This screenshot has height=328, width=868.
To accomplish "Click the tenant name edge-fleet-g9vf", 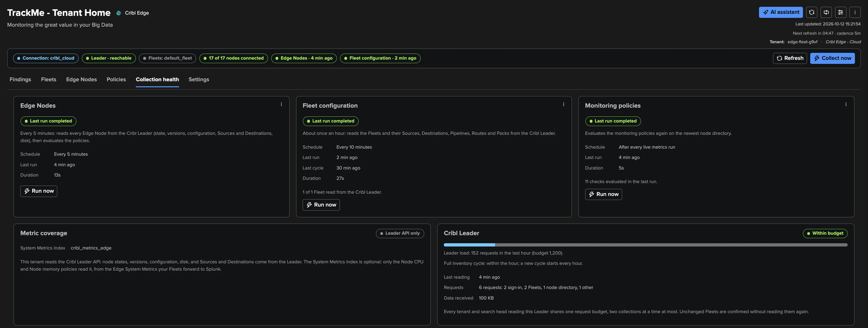I will point(802,42).
